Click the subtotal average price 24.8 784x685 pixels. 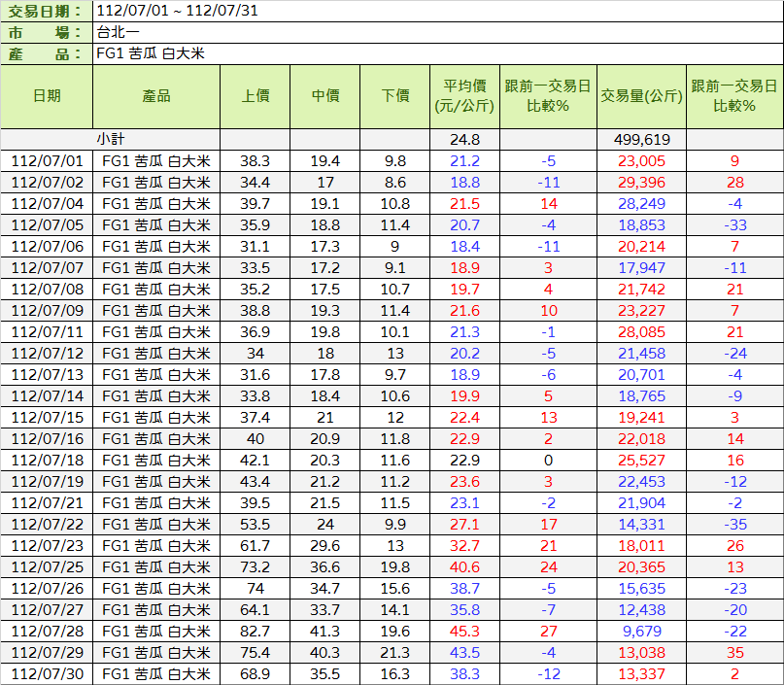pos(465,139)
